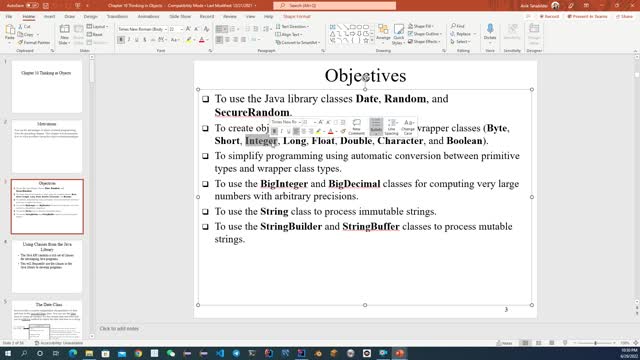Screen dimensions: 640x360
Task: Click Format Painter in floating mini toolbar
Action: click(343, 131)
